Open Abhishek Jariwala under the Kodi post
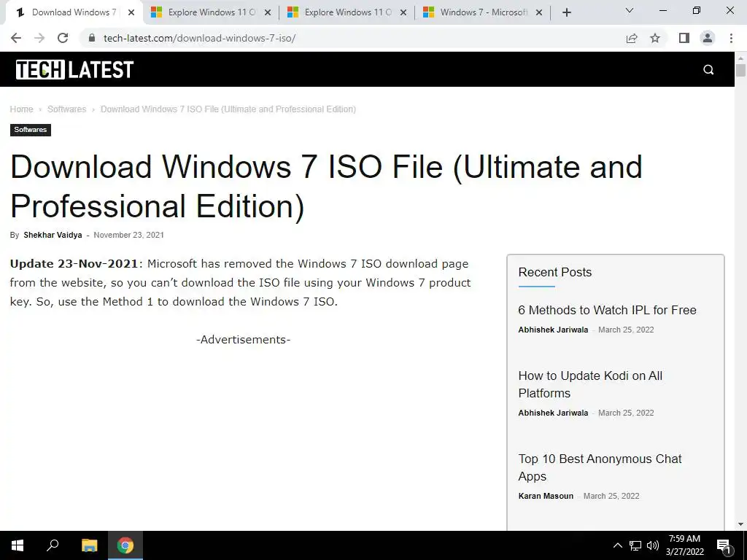Viewport: 747px width, 560px height. 553,413
